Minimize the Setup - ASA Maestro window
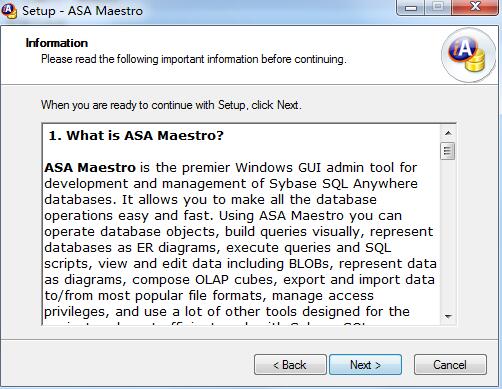This screenshot has width=502, height=389. click(x=411, y=7)
